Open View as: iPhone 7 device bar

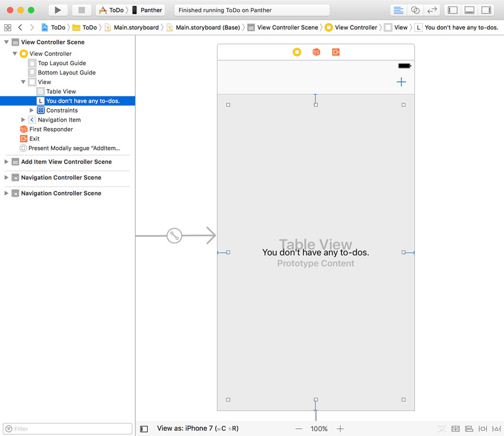(x=197, y=428)
